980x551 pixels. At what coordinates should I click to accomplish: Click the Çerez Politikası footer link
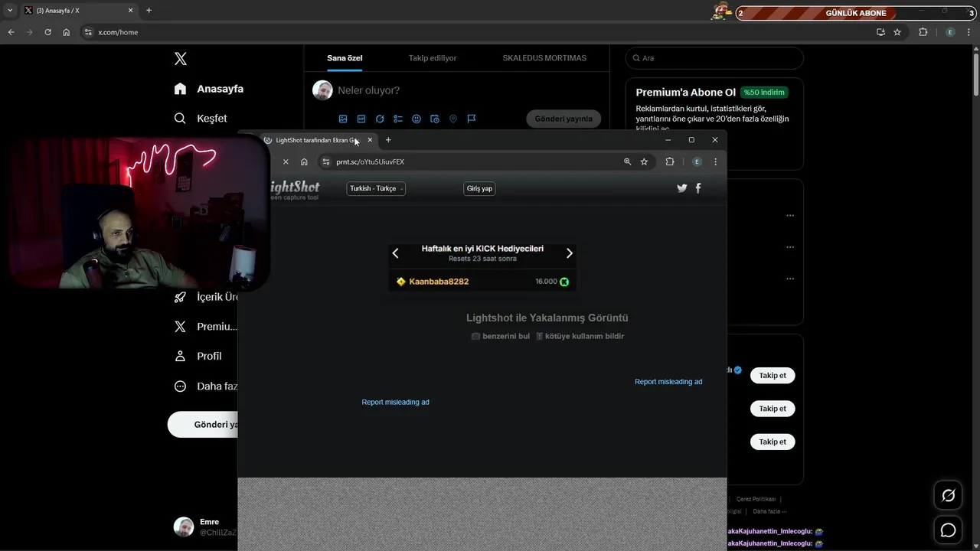point(756,499)
